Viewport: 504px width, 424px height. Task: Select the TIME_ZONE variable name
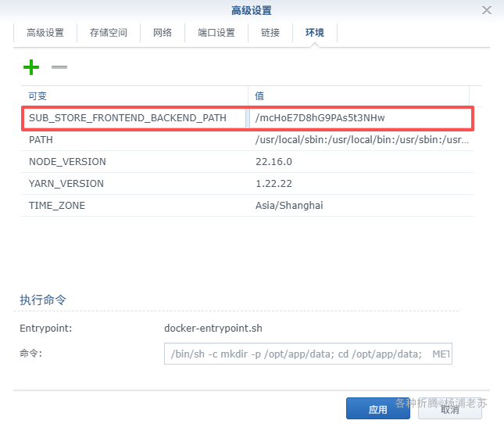(x=57, y=205)
